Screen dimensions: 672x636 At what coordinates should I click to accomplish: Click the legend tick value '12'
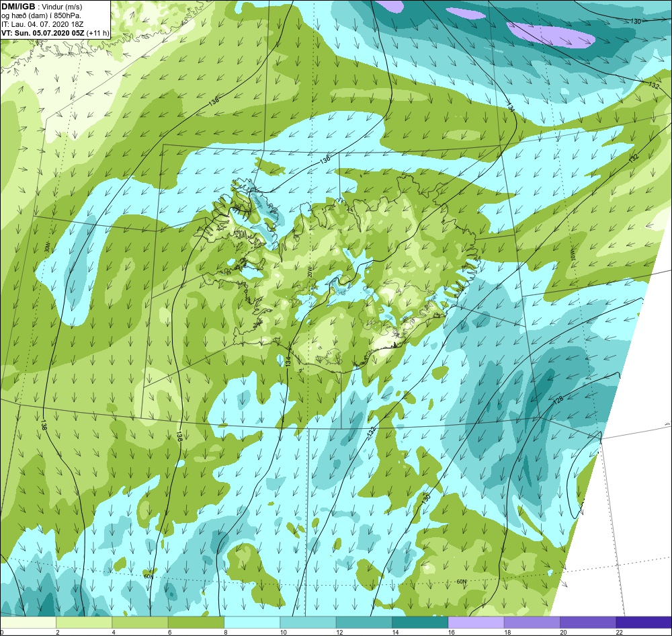(x=339, y=632)
